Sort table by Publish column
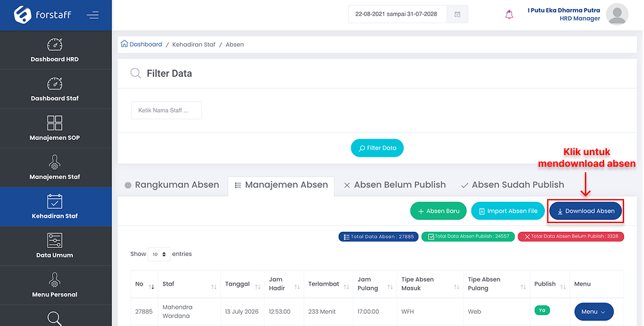This screenshot has height=326, width=644. coord(550,284)
